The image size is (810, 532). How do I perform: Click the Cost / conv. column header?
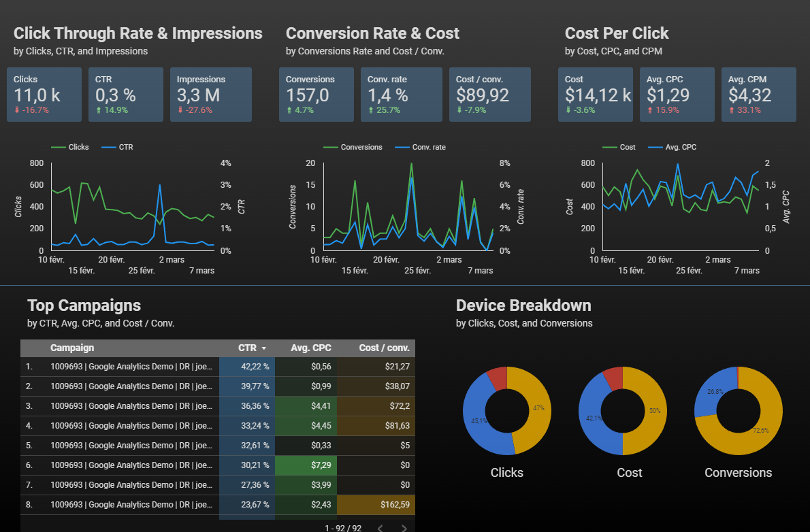[385, 348]
